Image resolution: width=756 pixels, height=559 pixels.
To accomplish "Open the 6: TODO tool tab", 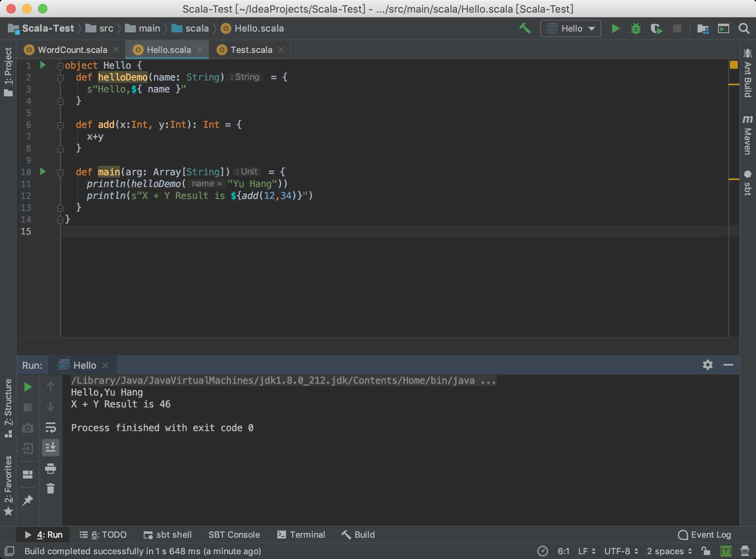I will [x=103, y=535].
